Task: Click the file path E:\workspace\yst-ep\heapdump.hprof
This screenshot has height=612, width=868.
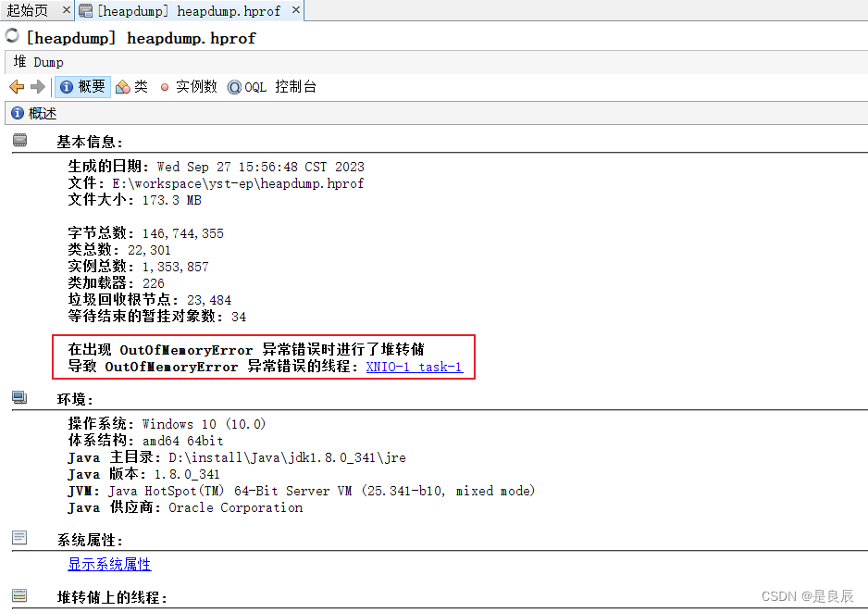Action: [238, 183]
